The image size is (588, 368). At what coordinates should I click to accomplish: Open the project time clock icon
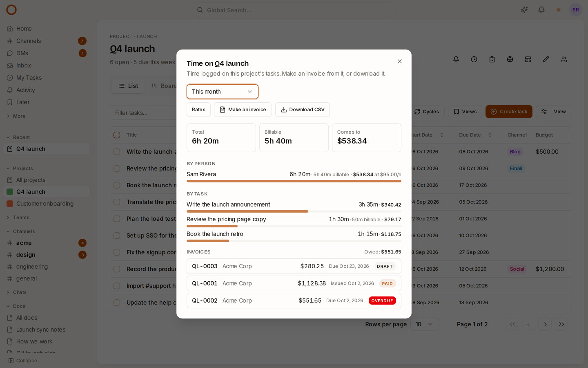(474, 59)
